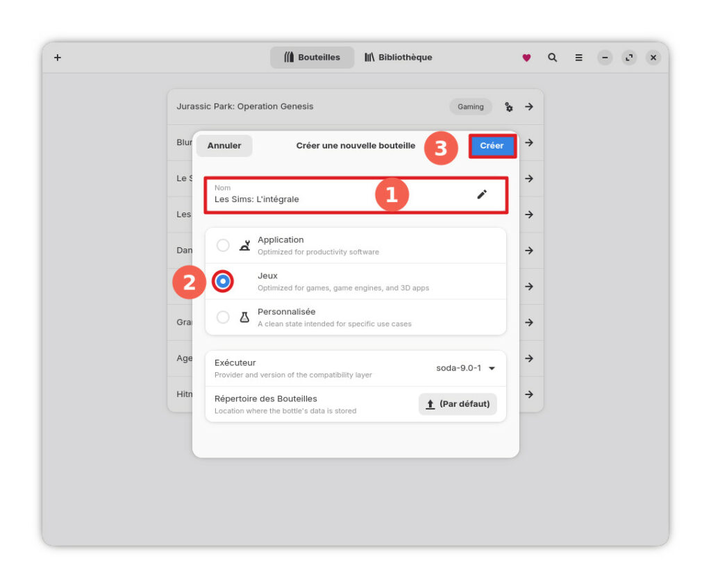Click the dropdown arrow beside soda-9.0-1

[492, 369]
